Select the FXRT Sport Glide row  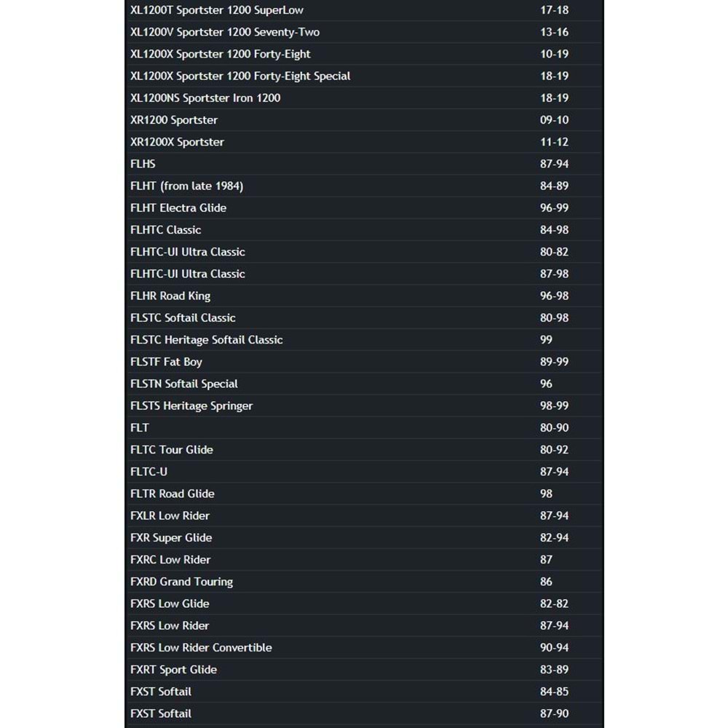tap(364, 670)
